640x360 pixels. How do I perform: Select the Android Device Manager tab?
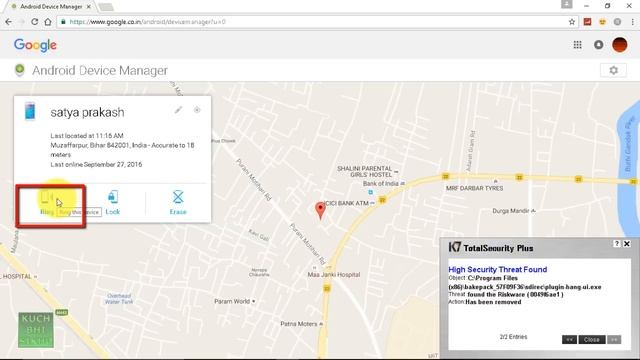point(50,7)
